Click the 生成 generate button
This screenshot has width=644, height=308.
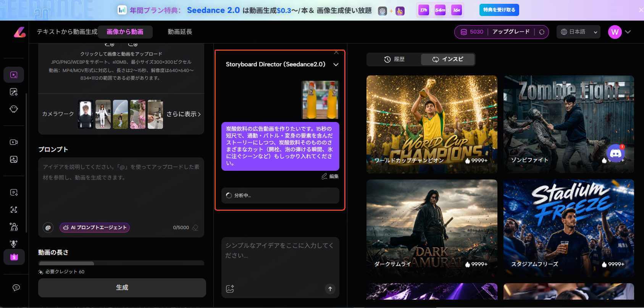(x=122, y=287)
